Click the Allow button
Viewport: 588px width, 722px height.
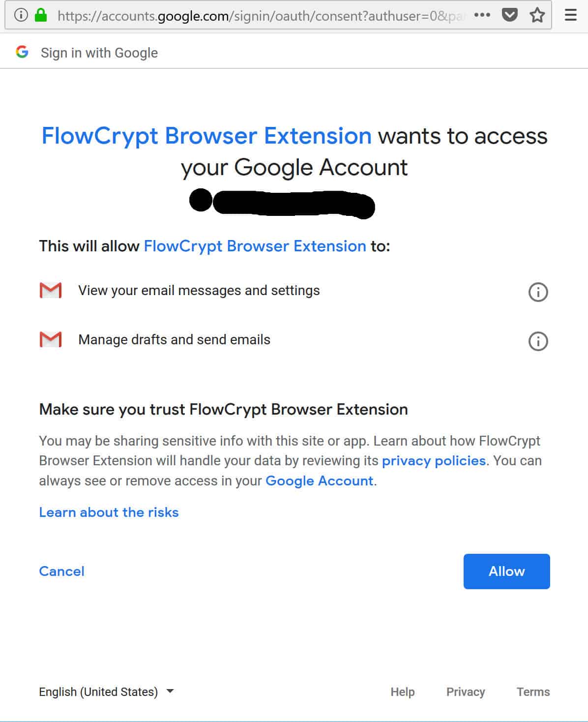(506, 572)
